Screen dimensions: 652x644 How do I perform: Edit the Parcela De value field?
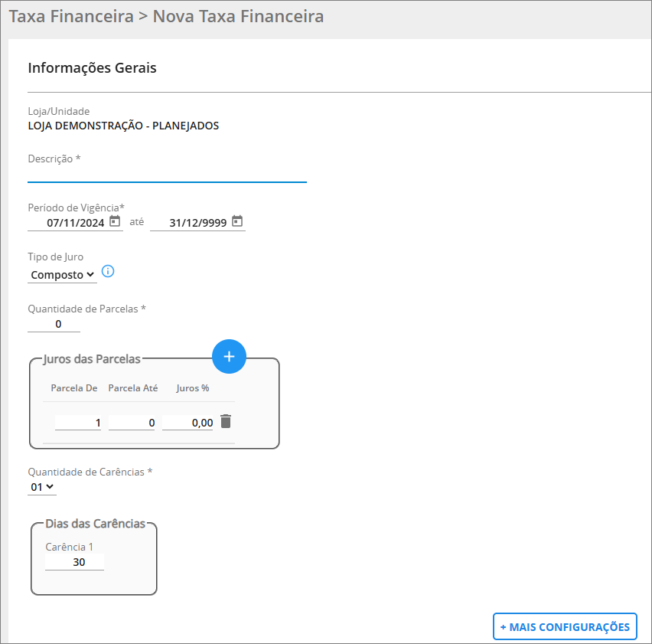click(x=78, y=423)
